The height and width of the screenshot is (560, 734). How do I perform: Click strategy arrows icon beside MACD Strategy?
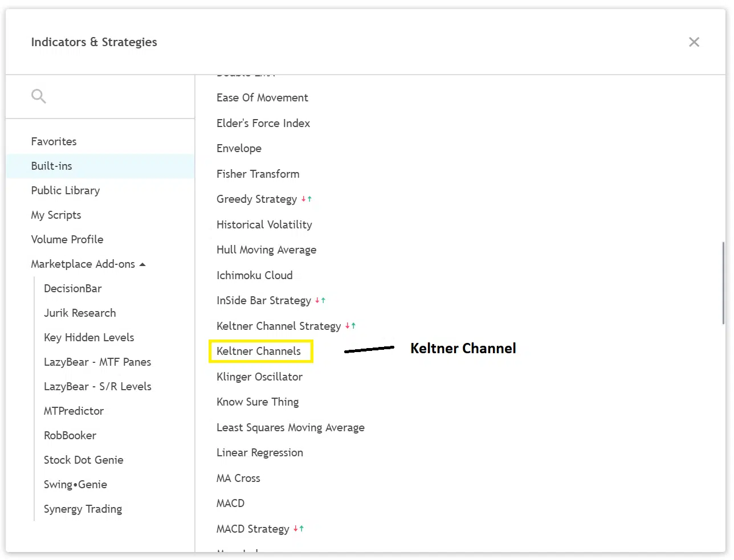299,529
